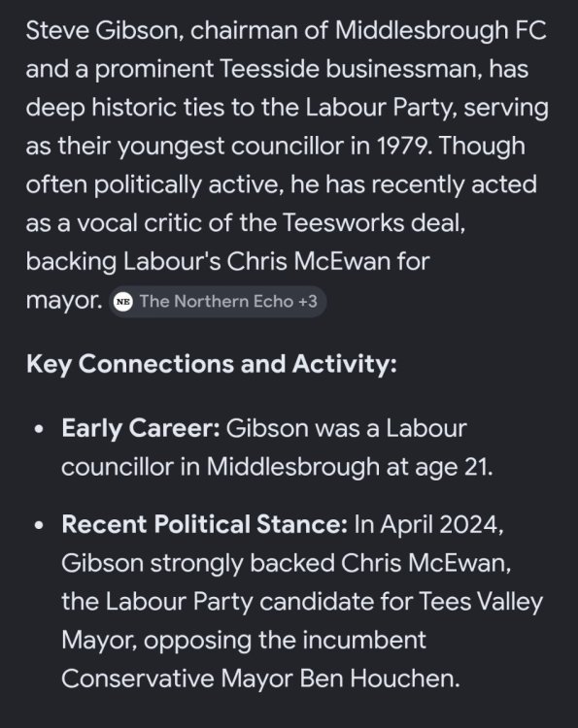Select the 'Key Connections and Activity:' heading

click(x=212, y=364)
